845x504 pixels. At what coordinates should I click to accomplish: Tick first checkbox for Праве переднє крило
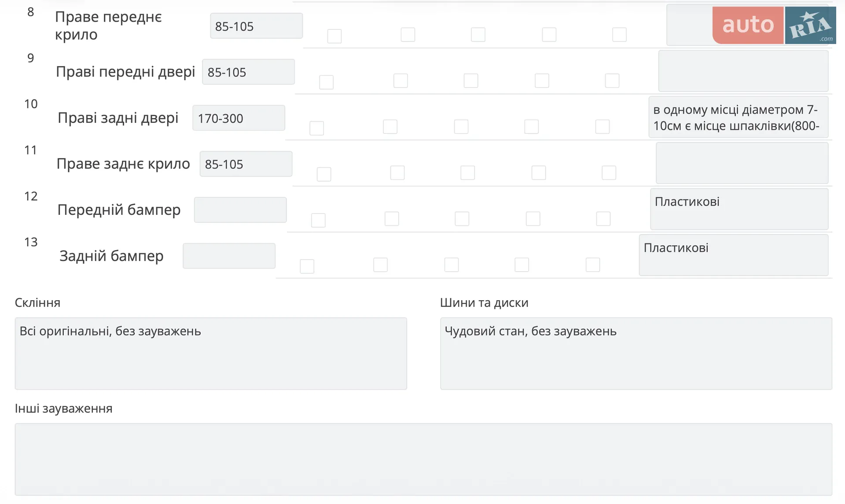pyautogui.click(x=334, y=36)
